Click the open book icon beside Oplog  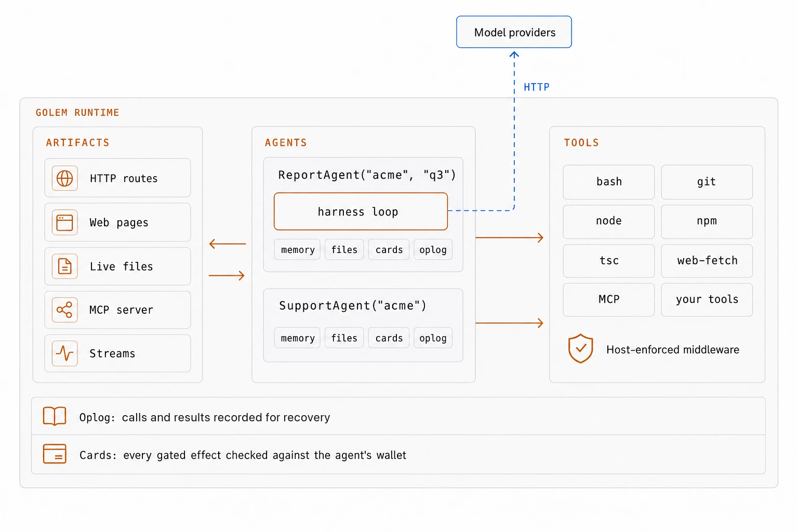coord(55,417)
